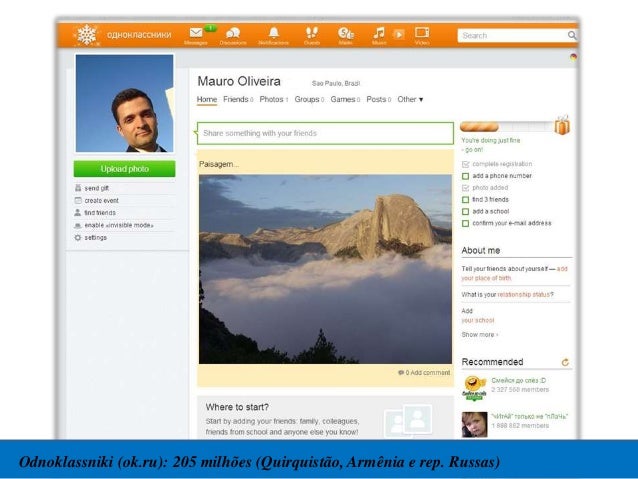Click the Odnoklassniki snowflake logo

tap(87, 35)
